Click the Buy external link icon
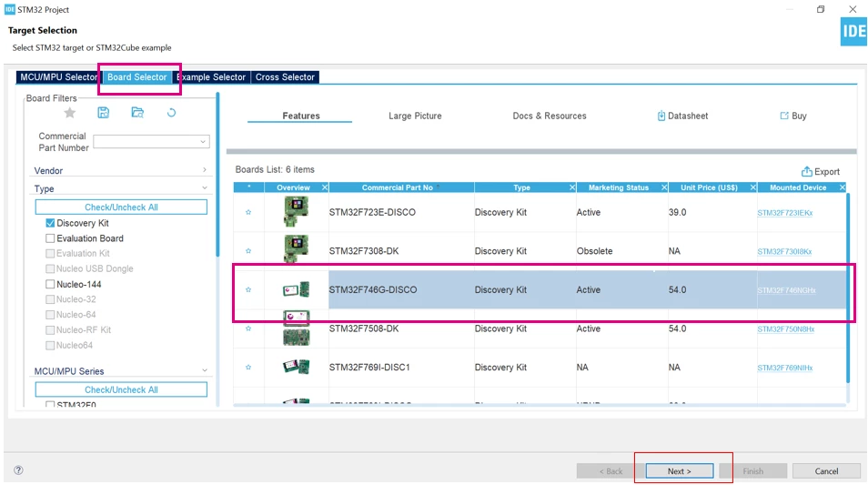 (784, 116)
